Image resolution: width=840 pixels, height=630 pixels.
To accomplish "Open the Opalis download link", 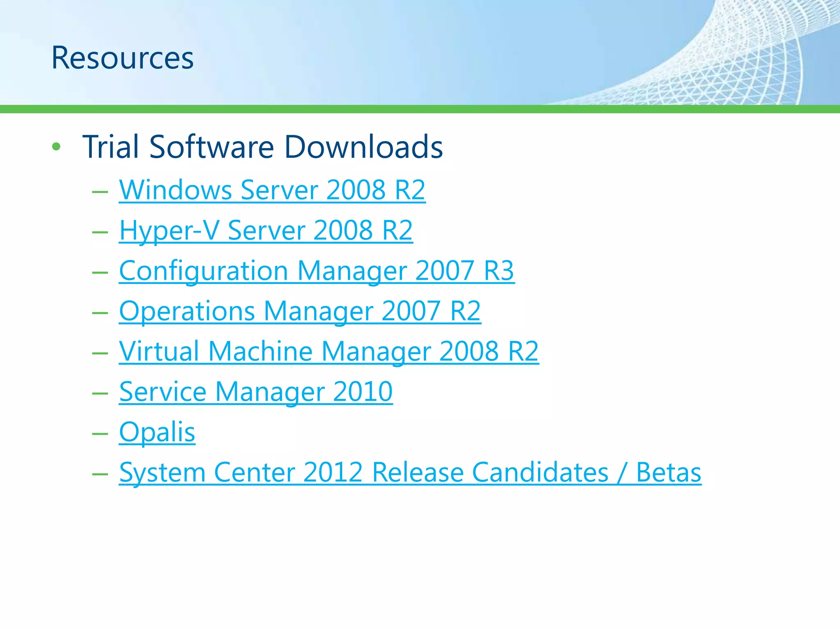I will 157,432.
